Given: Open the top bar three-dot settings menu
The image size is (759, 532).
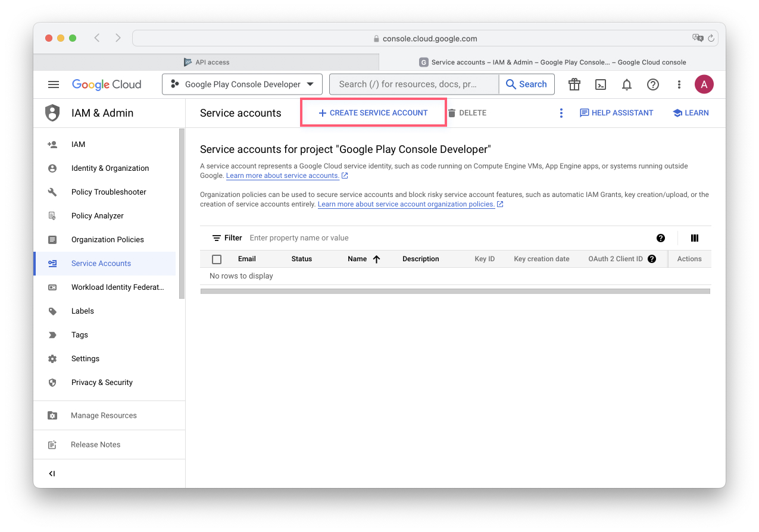Looking at the screenshot, I should point(679,85).
